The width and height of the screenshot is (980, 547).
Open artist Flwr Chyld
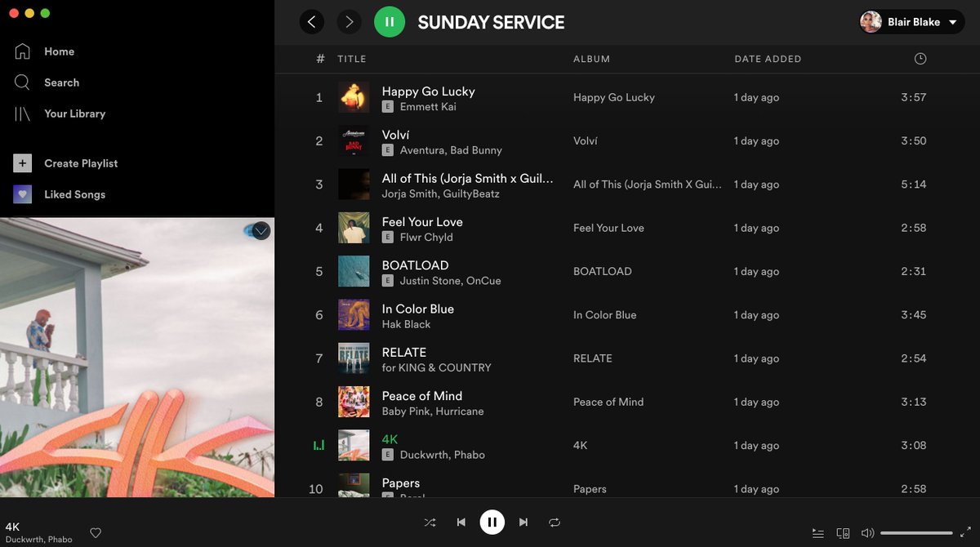coord(426,238)
